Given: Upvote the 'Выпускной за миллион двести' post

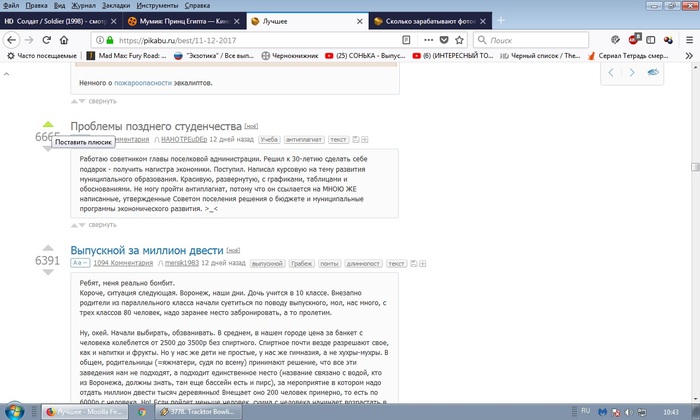Looking at the screenshot, I should point(47,247).
